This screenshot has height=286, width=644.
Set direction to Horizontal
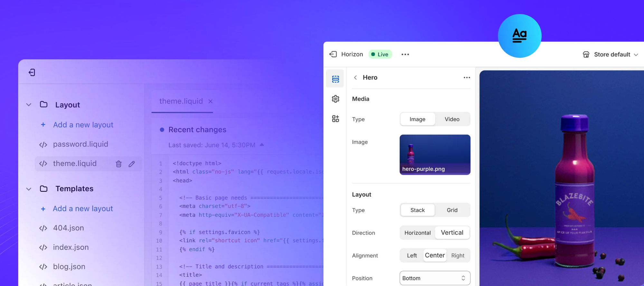417,233
